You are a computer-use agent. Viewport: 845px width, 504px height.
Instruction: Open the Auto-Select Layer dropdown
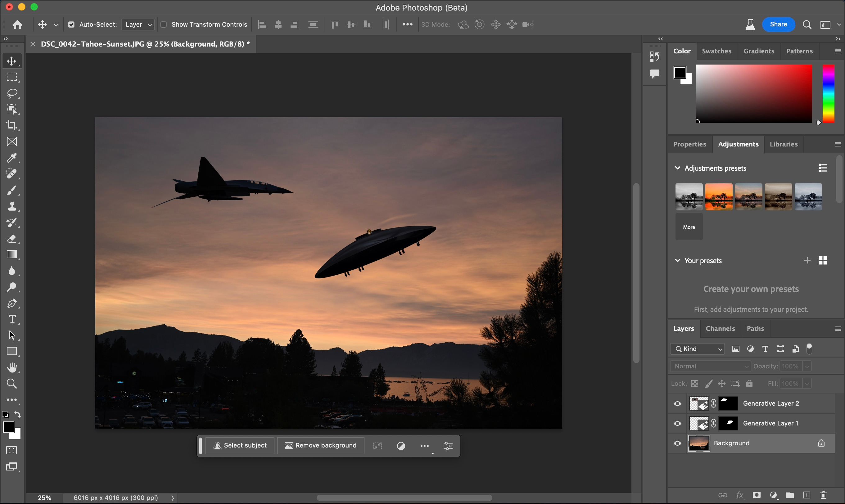coord(138,25)
